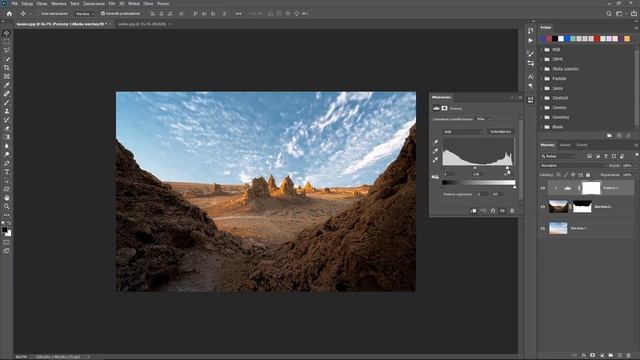Toggle clip adjustment to layer below
The image size is (640, 360).
(x=473, y=211)
